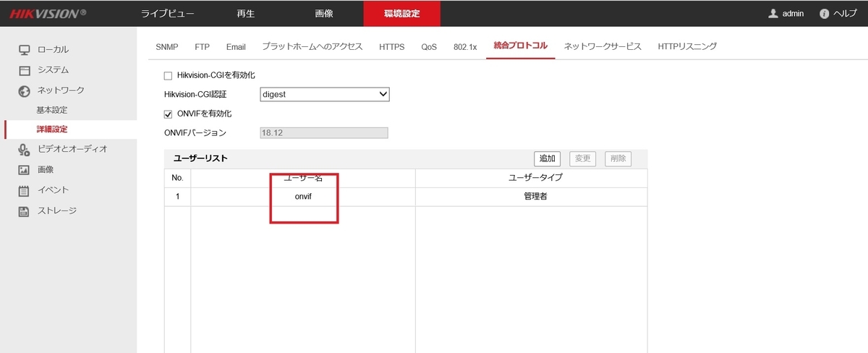Switch to the Email tab
Viewport: 868px width, 353px height.
click(x=236, y=46)
